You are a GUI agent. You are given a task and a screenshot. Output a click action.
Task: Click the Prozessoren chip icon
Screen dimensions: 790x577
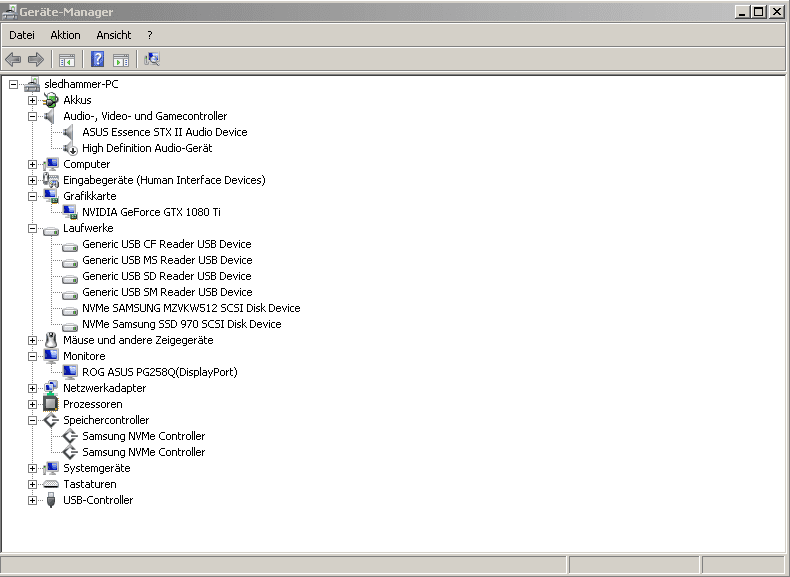point(50,404)
